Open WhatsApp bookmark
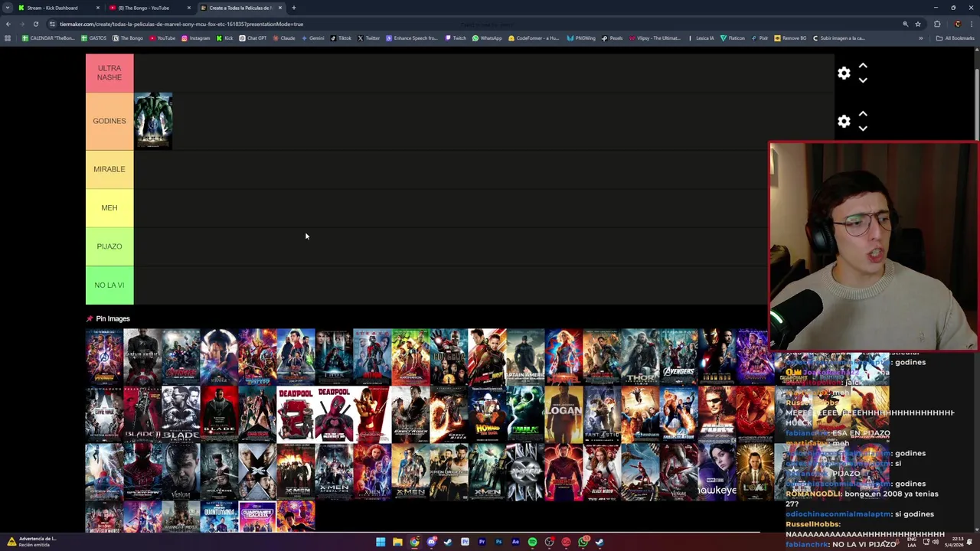Image resolution: width=980 pixels, height=551 pixels. coord(487,38)
